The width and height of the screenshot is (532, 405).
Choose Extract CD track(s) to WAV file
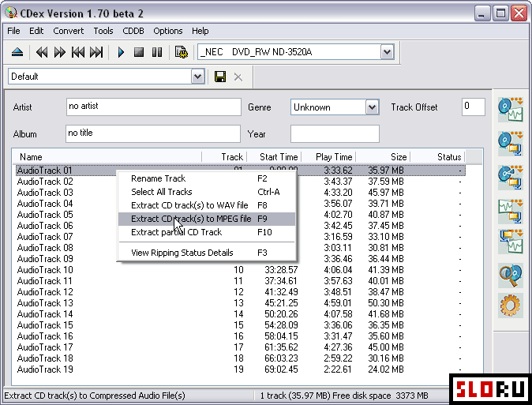[207, 205]
